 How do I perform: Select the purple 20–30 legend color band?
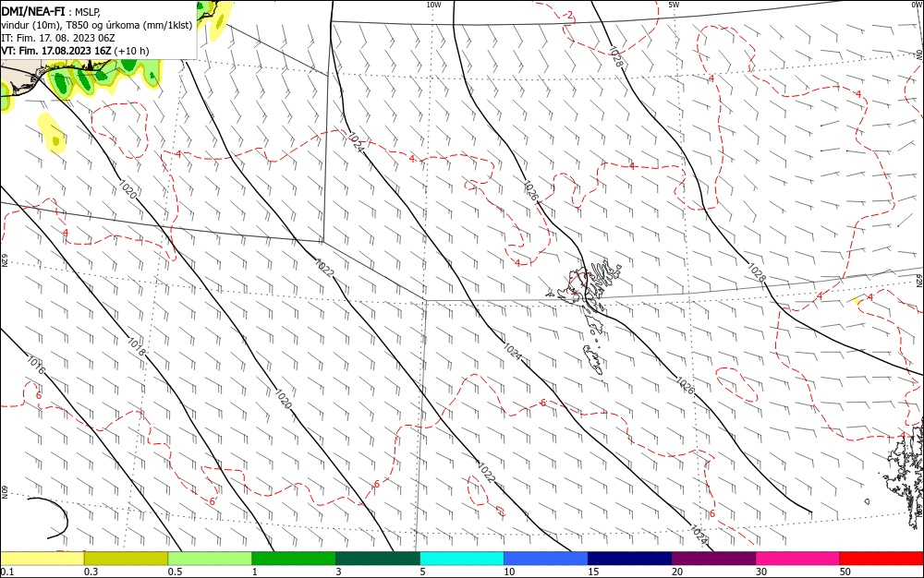pos(713,559)
